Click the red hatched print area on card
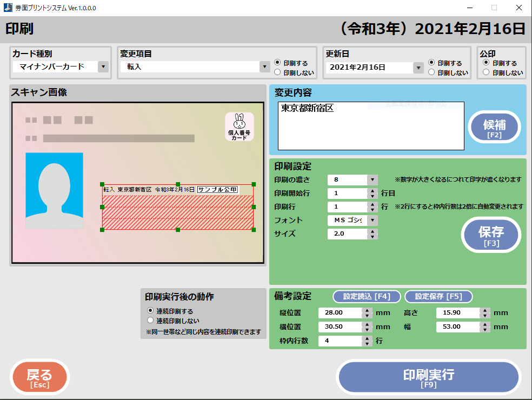532x400 pixels. click(x=178, y=212)
